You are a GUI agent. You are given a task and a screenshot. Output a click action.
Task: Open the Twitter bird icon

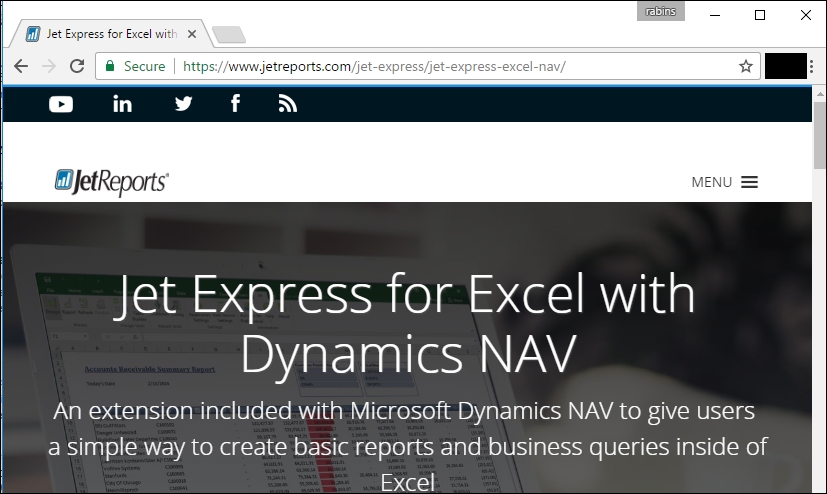pos(184,104)
